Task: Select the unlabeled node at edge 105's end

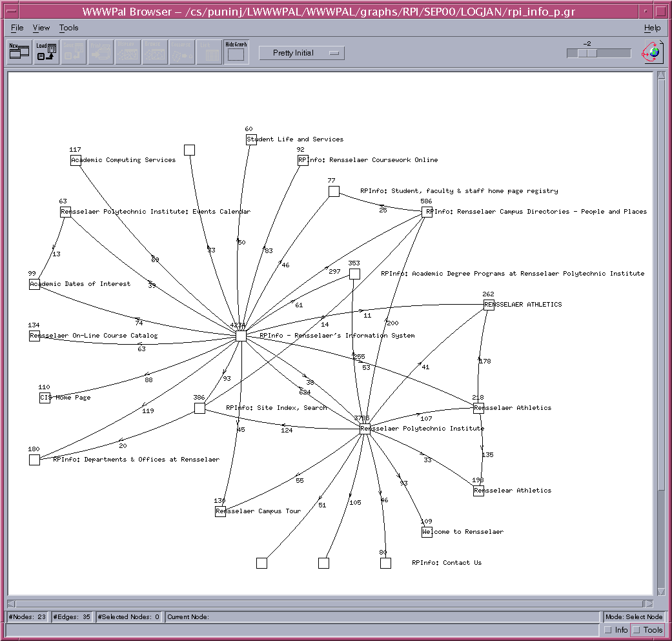Action: coord(323,563)
